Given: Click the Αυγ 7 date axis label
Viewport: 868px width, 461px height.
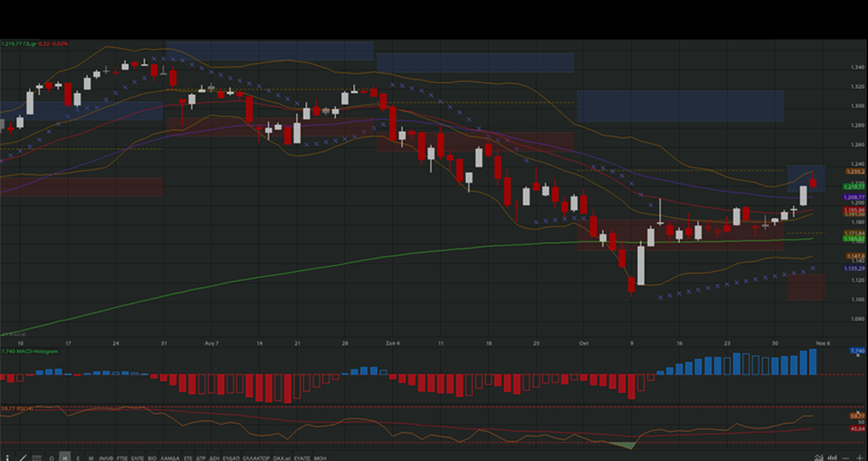Looking at the screenshot, I should (x=211, y=343).
